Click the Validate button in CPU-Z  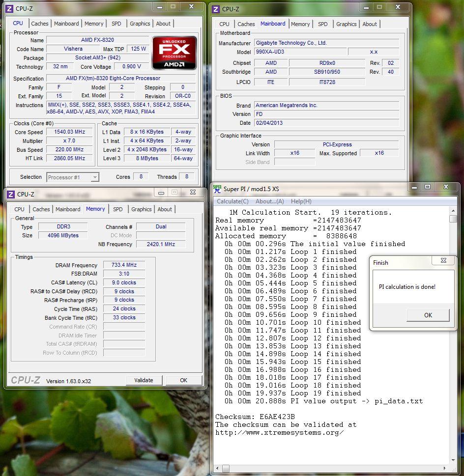(x=144, y=380)
